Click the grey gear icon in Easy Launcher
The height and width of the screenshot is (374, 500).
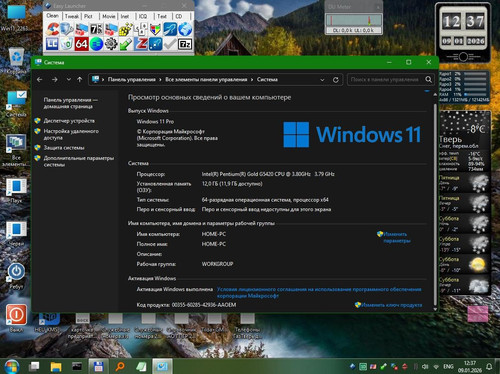pyautogui.click(x=111, y=44)
